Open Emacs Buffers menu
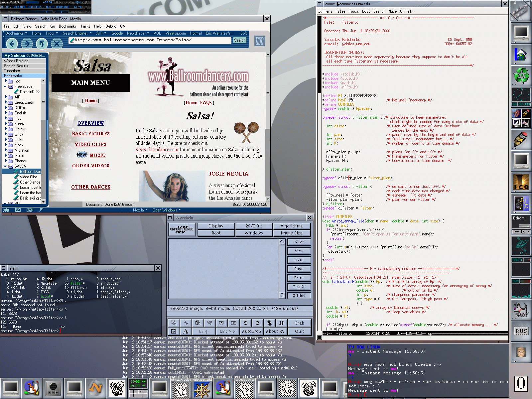Image resolution: width=532 pixels, height=399 pixels. pyautogui.click(x=325, y=11)
